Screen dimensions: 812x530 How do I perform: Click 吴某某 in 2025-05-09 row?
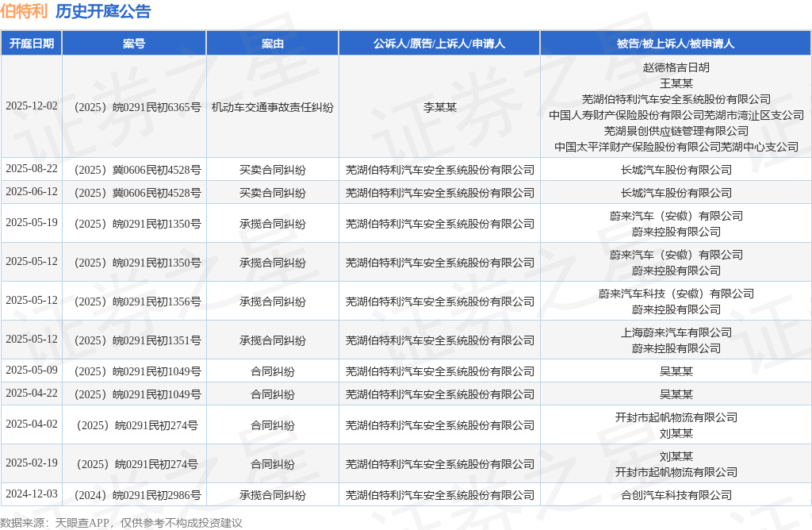click(676, 371)
